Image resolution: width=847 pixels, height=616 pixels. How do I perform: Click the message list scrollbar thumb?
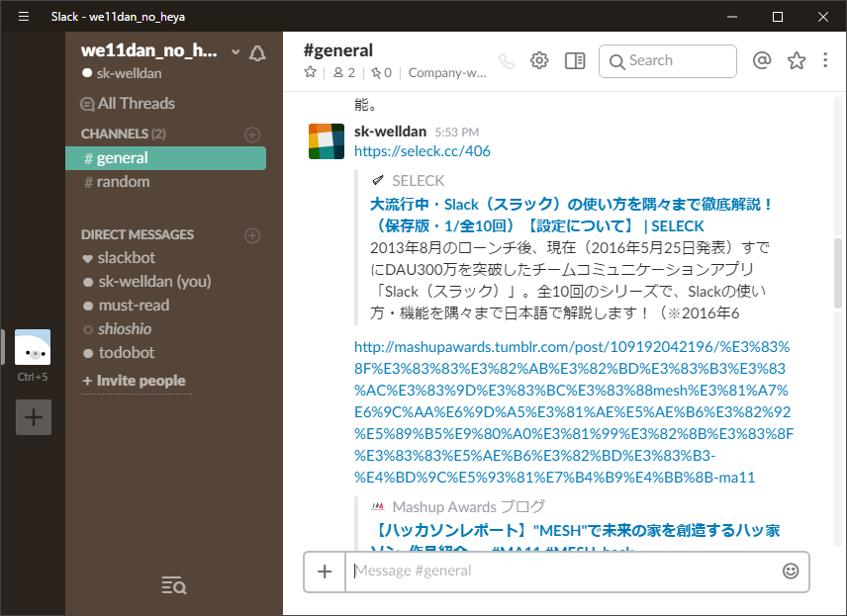(838, 273)
